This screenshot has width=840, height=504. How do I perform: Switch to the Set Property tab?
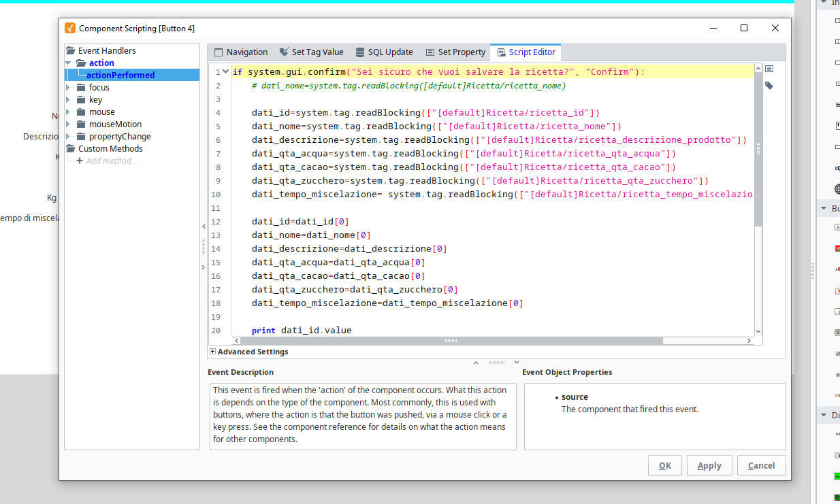[455, 52]
